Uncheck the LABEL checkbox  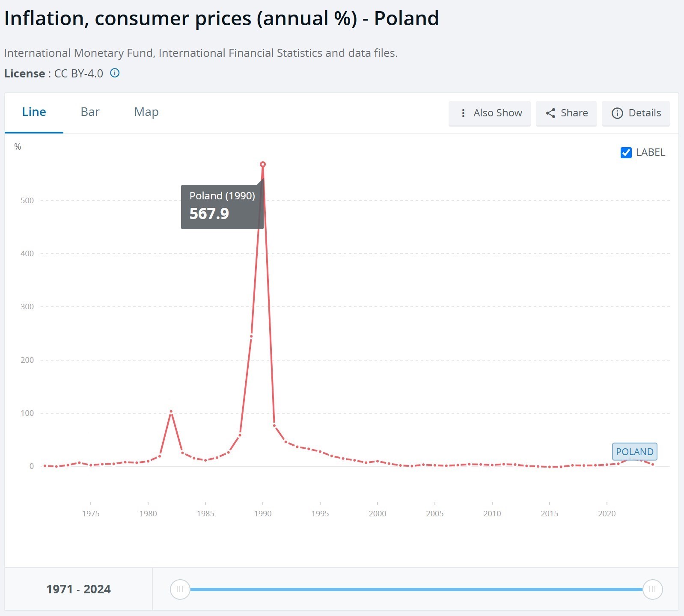tap(626, 153)
